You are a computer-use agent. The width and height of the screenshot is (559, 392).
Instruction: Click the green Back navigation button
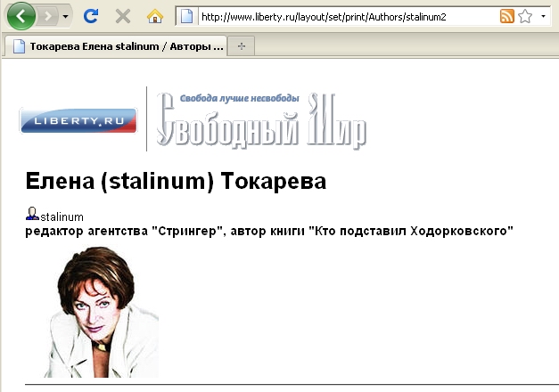[x=21, y=16]
